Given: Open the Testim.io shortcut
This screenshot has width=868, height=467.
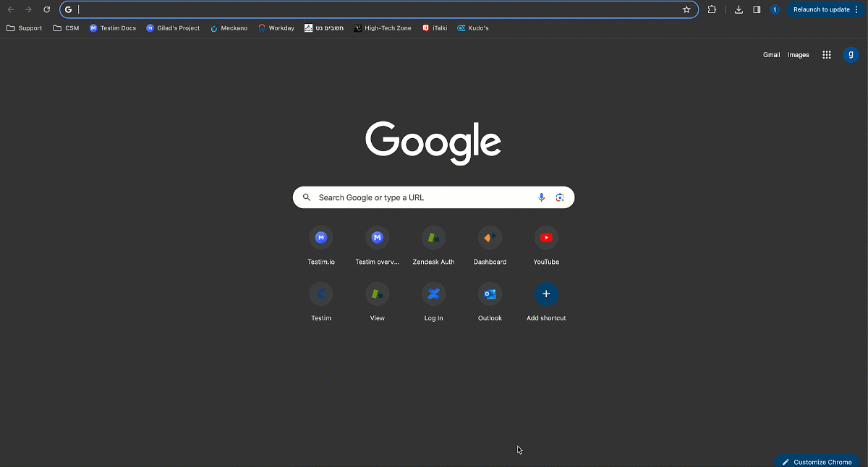Looking at the screenshot, I should coord(321,246).
